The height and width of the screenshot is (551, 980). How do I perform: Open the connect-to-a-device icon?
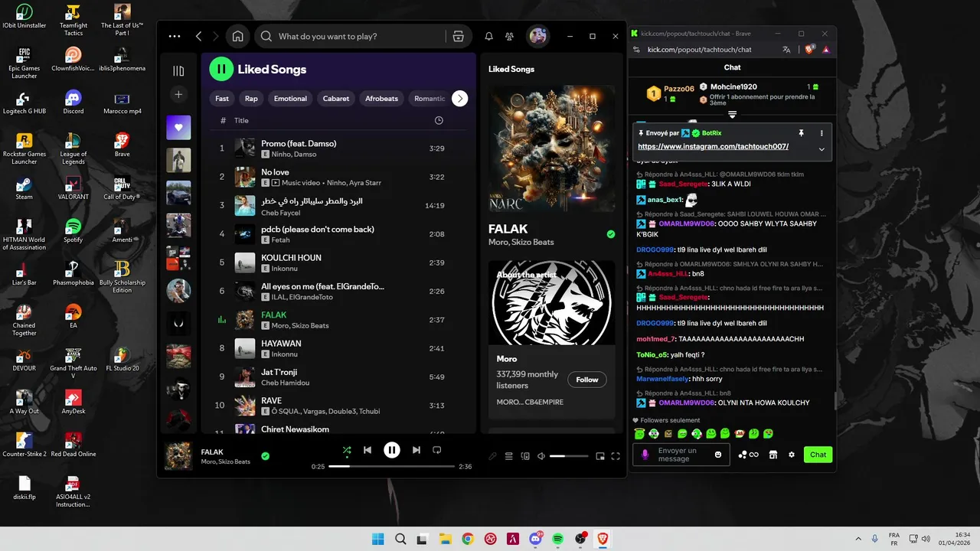[x=525, y=456]
